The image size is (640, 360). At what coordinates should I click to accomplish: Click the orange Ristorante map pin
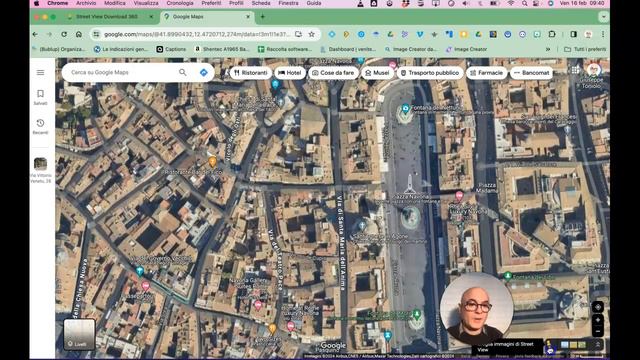(x=212, y=161)
